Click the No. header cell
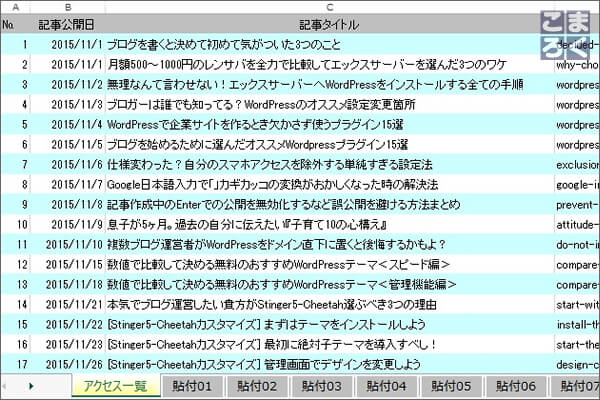The height and width of the screenshot is (400, 600). (x=16, y=24)
